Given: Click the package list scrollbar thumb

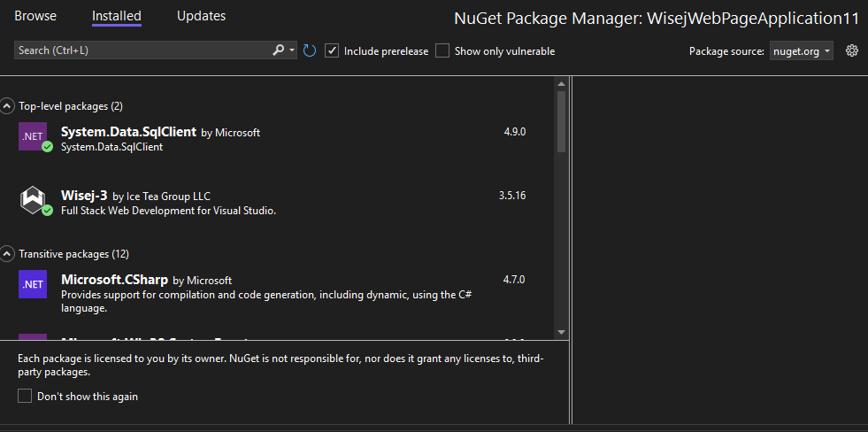Looking at the screenshot, I should point(561,122).
